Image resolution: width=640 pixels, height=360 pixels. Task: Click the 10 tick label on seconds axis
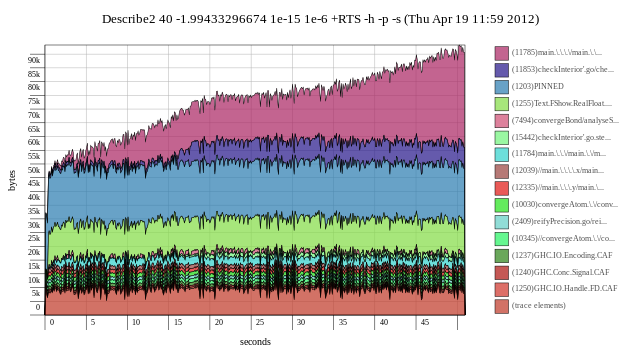[x=136, y=322]
